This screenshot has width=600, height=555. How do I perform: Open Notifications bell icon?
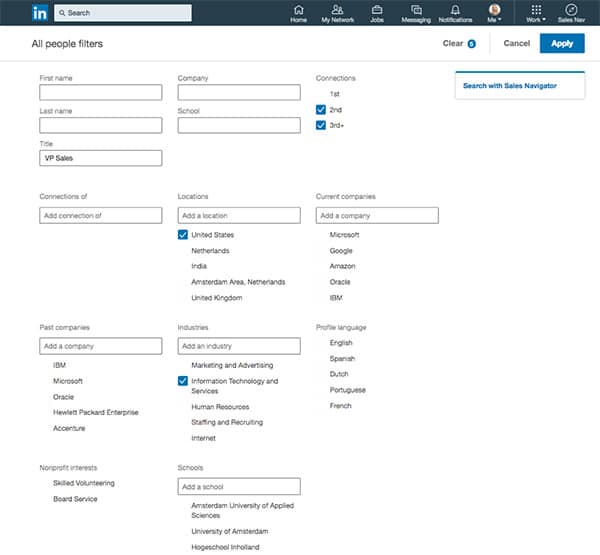[x=455, y=13]
